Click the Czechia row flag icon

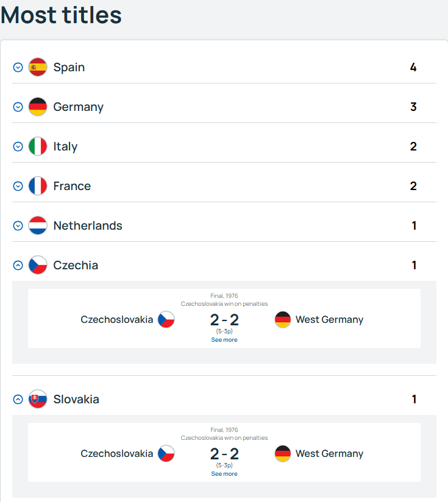[x=38, y=265]
